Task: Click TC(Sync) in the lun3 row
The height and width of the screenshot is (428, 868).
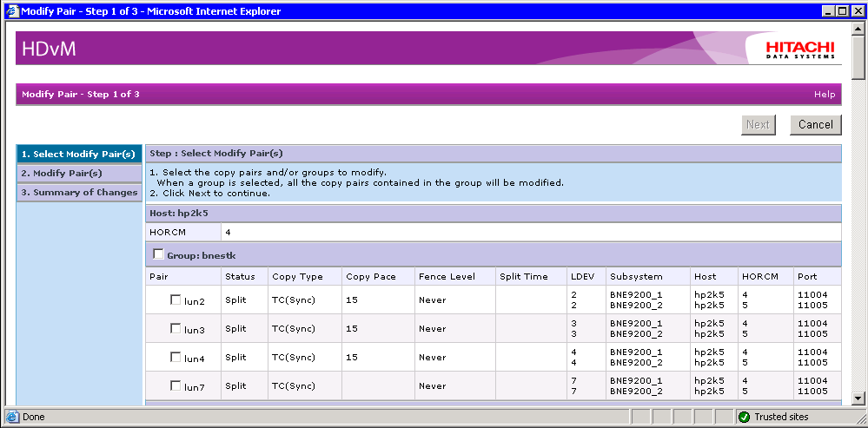Action: coord(294,328)
